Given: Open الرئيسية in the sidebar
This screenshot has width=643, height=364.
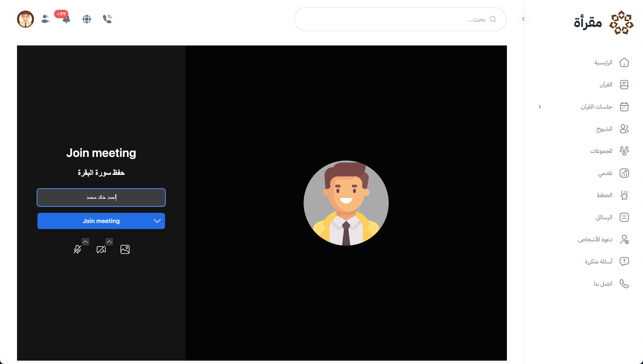Looking at the screenshot, I should click(x=603, y=63).
